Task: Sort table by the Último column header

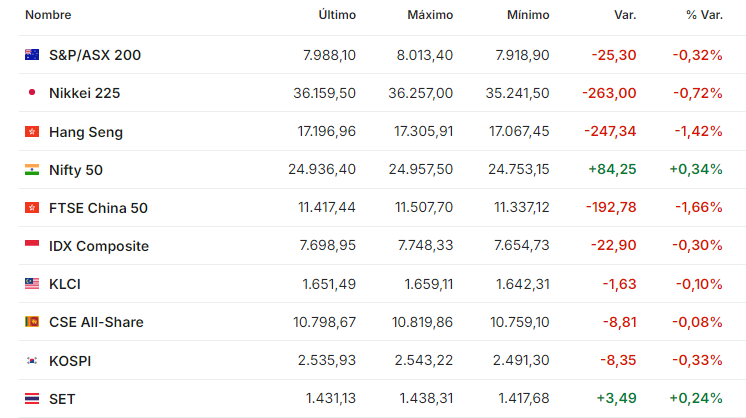Action: point(337,15)
